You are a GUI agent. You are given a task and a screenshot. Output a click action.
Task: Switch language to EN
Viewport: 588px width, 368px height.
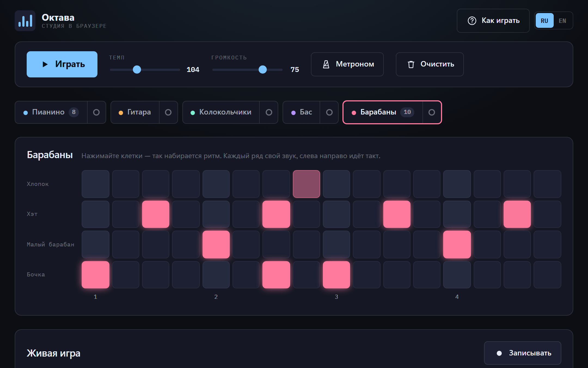(562, 21)
